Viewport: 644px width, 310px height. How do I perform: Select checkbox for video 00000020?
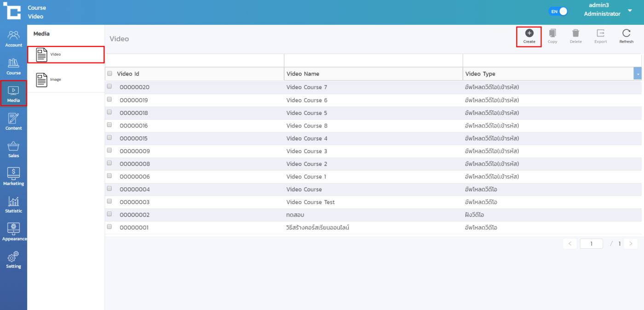[x=109, y=86]
